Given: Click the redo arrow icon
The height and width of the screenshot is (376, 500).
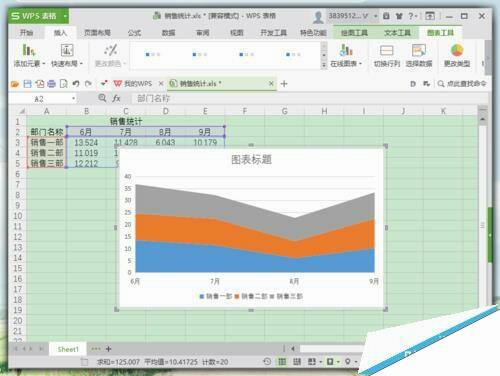Looking at the screenshot, I should click(88, 84).
